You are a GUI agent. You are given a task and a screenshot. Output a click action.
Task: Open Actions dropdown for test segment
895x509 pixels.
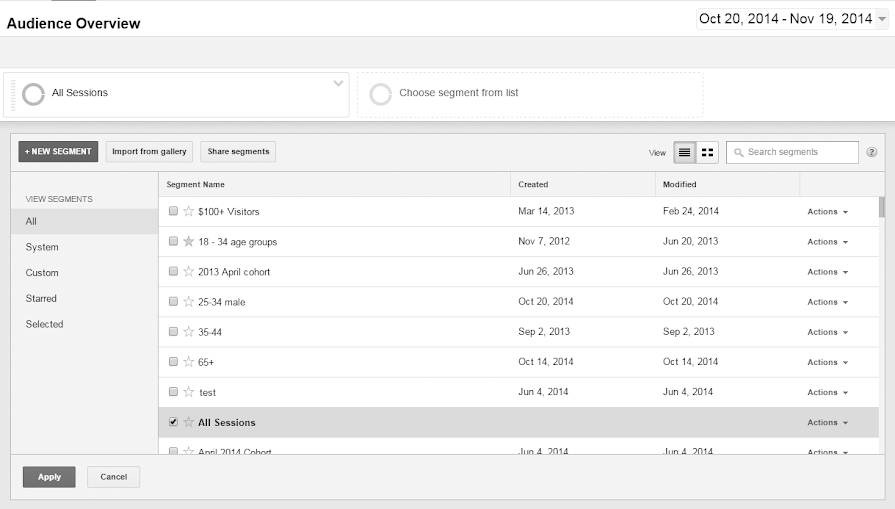coord(827,392)
